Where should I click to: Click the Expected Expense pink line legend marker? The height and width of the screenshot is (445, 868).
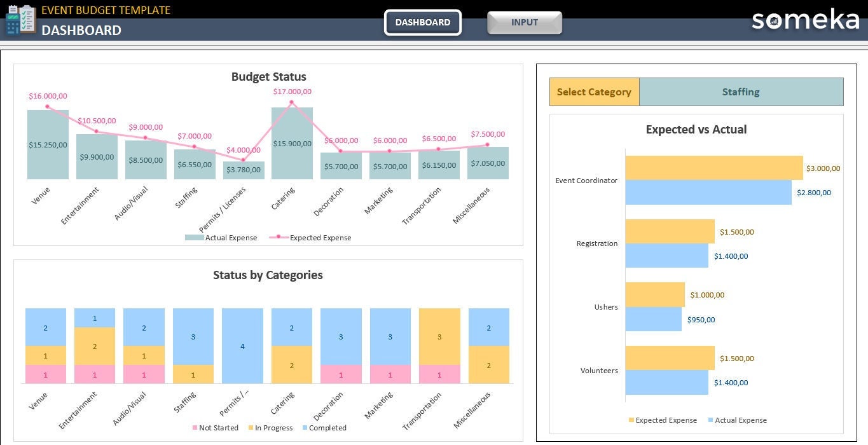pos(279,238)
